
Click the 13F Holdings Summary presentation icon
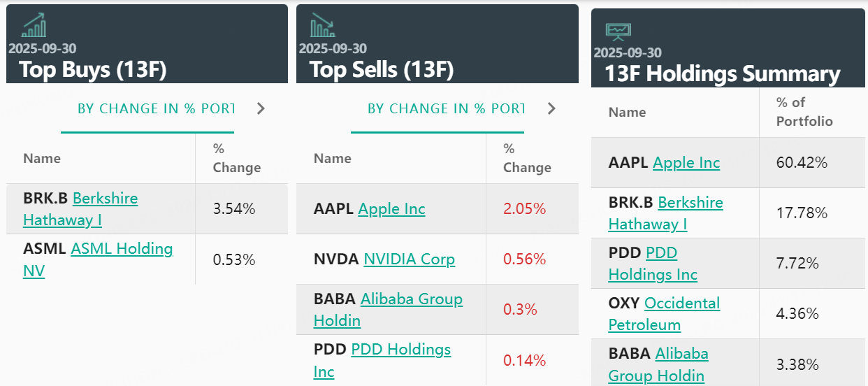click(x=618, y=30)
